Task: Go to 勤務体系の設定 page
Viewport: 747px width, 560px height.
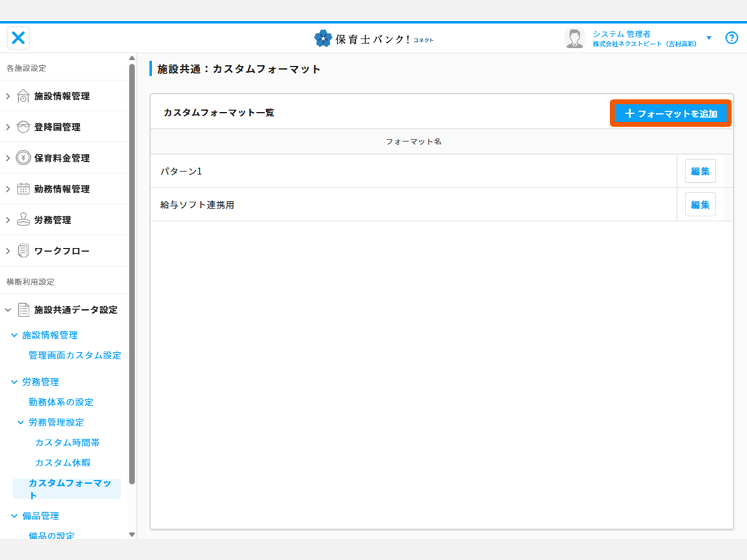Action: click(x=61, y=402)
